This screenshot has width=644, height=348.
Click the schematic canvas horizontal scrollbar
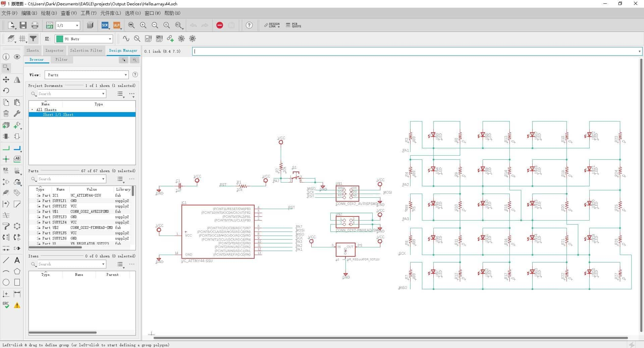[390, 338]
